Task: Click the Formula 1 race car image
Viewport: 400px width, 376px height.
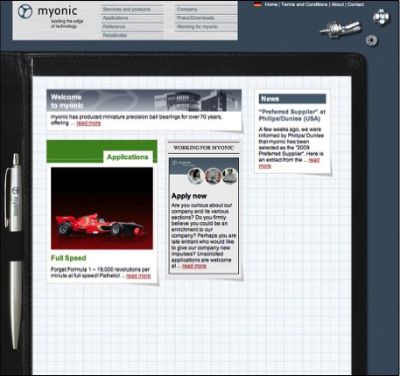Action: point(102,208)
